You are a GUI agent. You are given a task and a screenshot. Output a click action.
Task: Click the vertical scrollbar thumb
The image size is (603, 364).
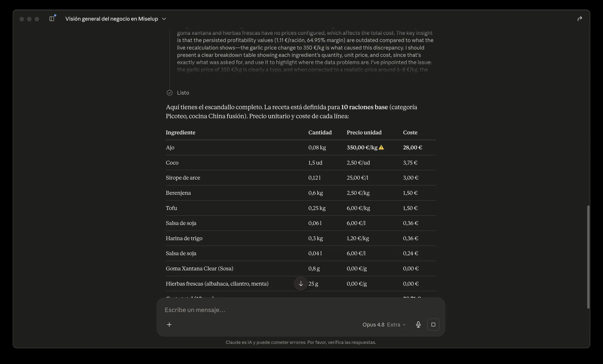tap(588, 257)
